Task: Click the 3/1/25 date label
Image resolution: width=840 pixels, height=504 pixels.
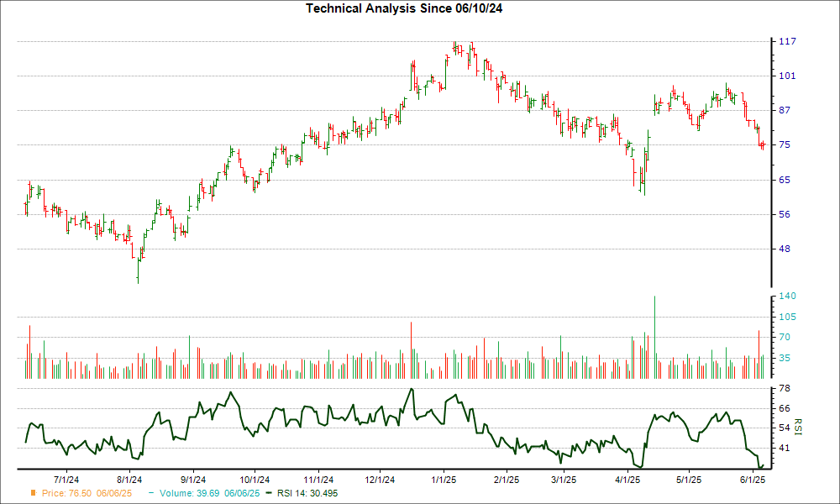Action: [x=564, y=480]
